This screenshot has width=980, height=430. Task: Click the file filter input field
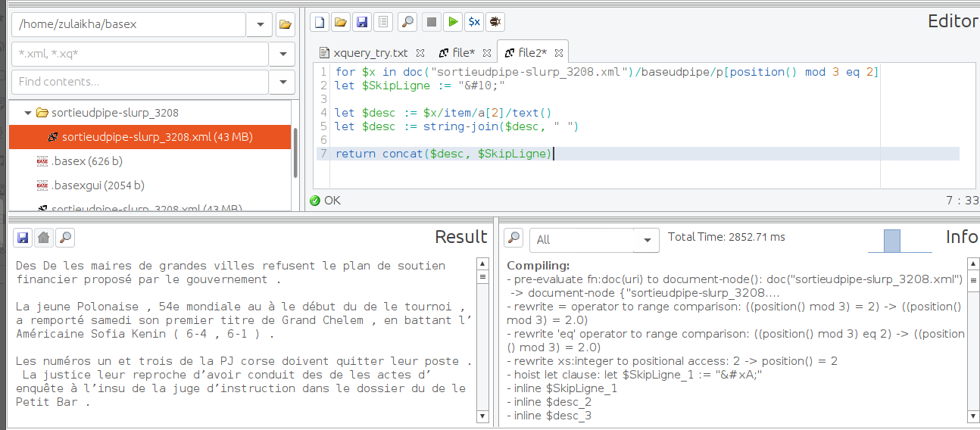tap(140, 54)
